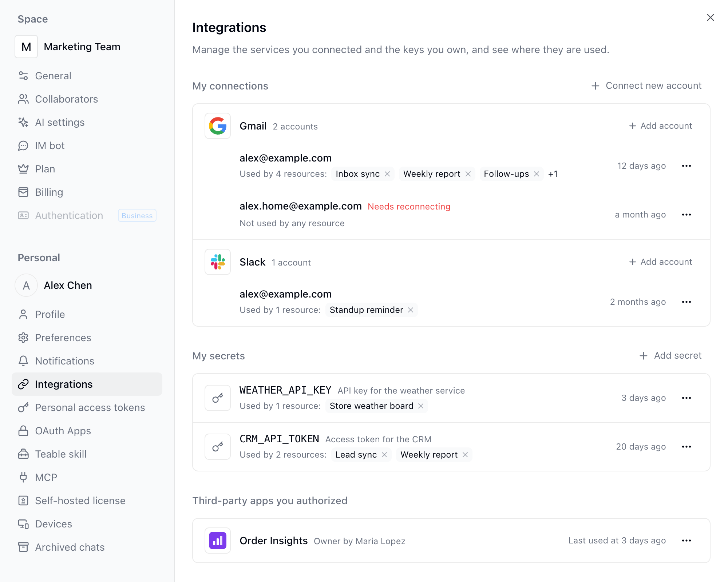Click Connect new account
The height and width of the screenshot is (582, 728).
pos(646,86)
